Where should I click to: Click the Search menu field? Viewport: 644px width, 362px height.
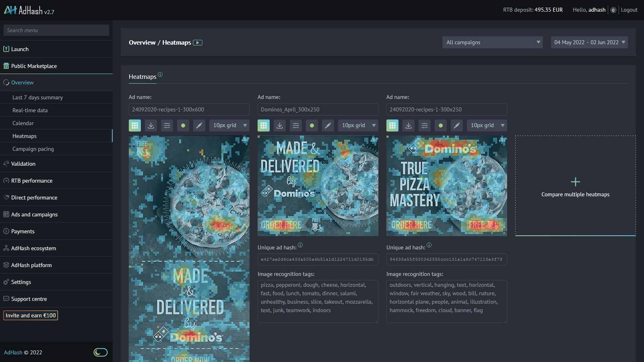pyautogui.click(x=56, y=30)
